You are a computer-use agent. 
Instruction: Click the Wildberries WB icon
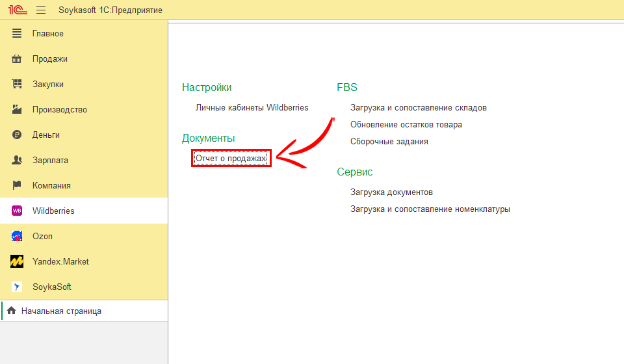(x=17, y=211)
